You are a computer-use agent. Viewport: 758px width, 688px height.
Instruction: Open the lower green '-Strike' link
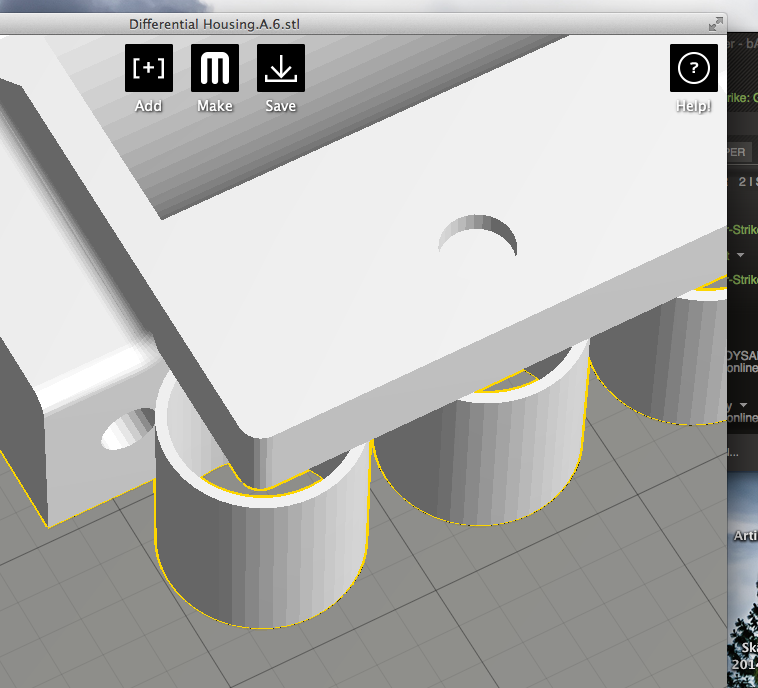point(743,279)
